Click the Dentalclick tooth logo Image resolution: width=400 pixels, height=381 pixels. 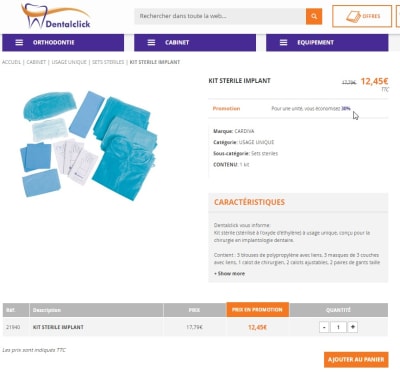[x=56, y=16]
